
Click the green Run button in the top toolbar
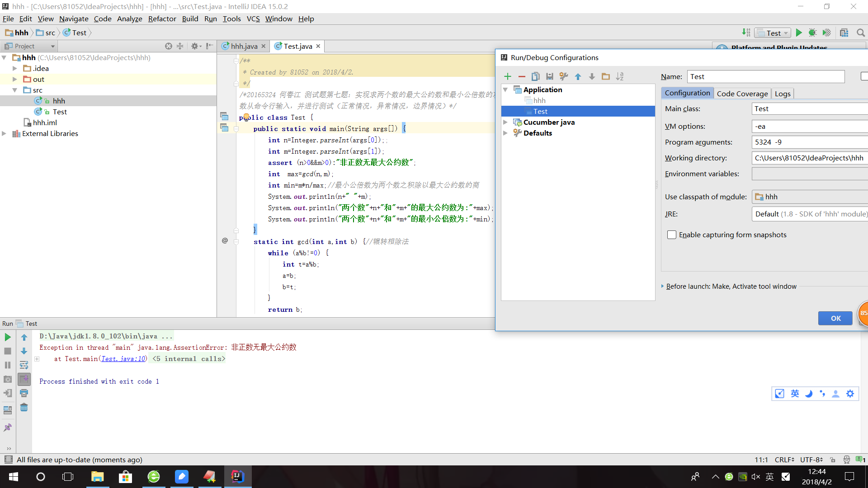[x=799, y=33]
